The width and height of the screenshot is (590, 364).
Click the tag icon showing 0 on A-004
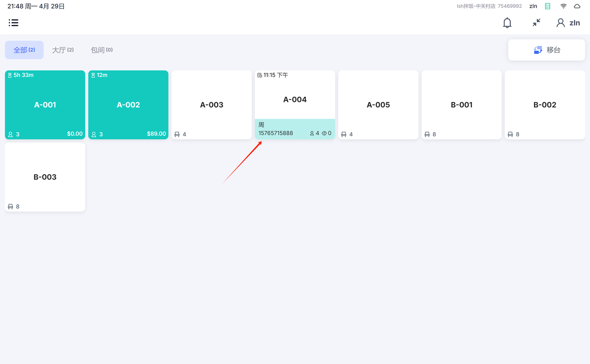[324, 133]
